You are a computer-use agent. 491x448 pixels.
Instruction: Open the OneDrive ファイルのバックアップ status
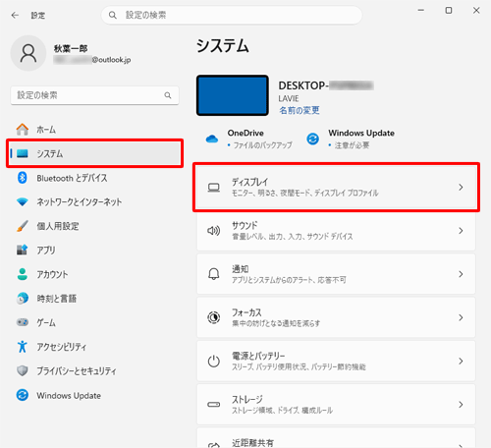(249, 139)
